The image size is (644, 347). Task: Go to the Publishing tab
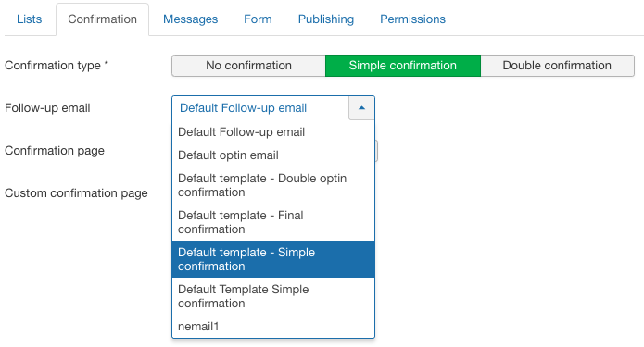pos(326,19)
